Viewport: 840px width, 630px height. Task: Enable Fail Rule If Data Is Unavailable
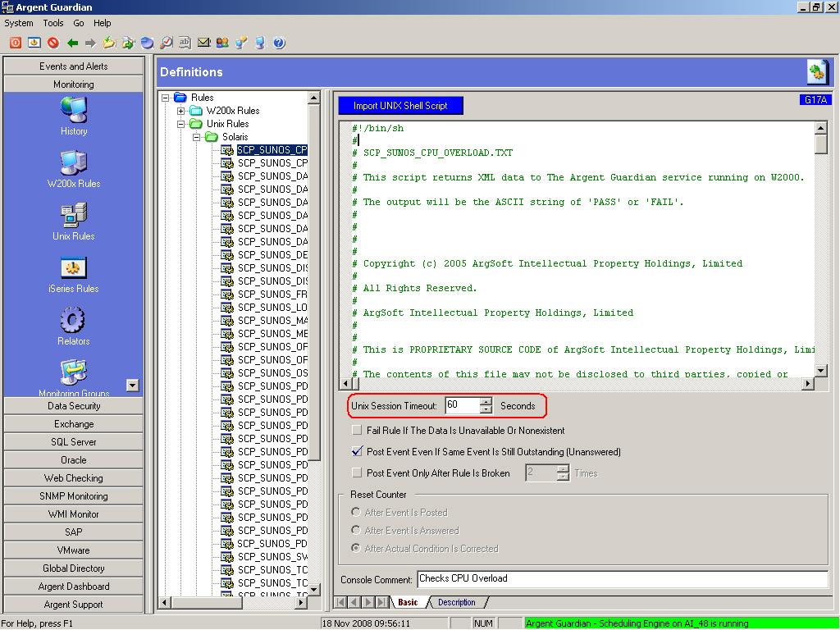coord(357,431)
